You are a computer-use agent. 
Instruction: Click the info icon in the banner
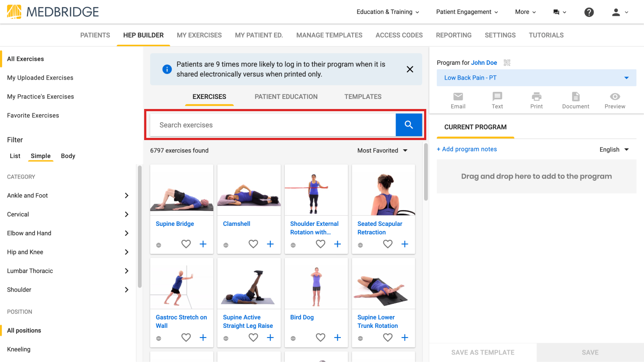tap(167, 69)
